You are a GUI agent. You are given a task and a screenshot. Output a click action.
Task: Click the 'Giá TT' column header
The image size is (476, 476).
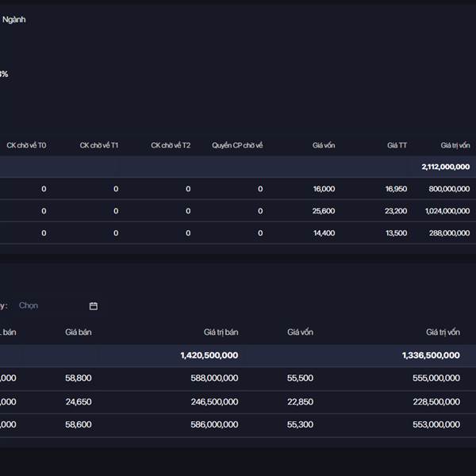click(397, 145)
